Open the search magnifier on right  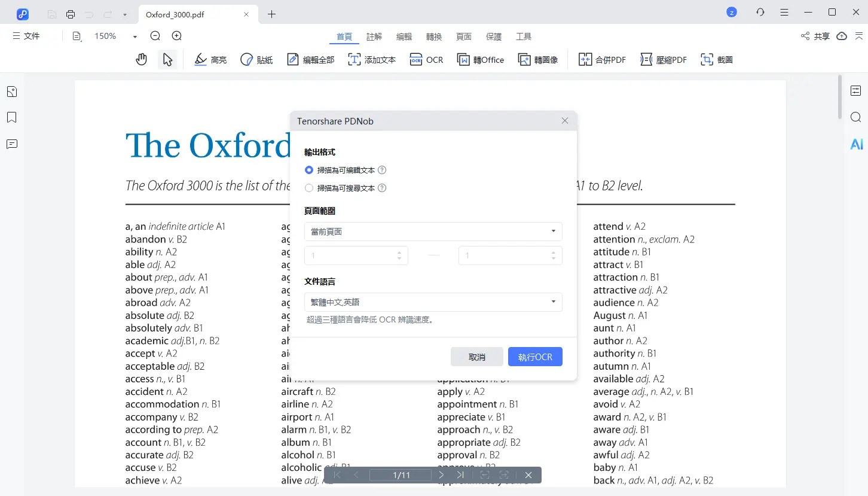pos(856,117)
